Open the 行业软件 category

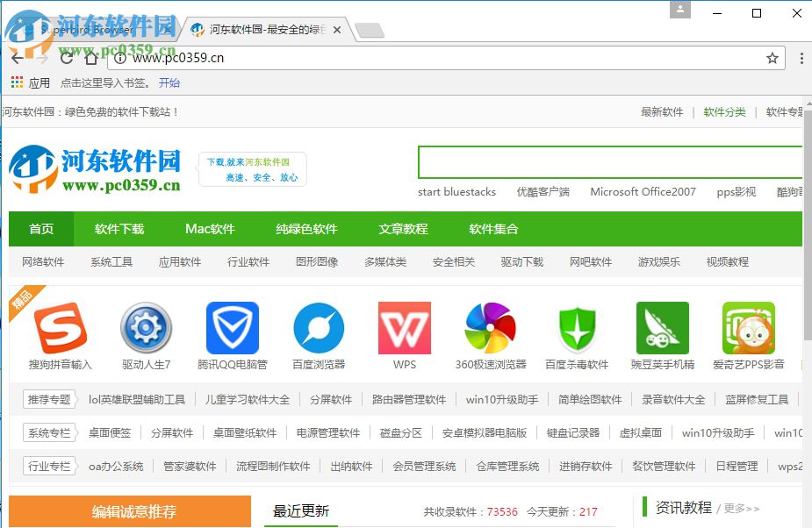[248, 262]
